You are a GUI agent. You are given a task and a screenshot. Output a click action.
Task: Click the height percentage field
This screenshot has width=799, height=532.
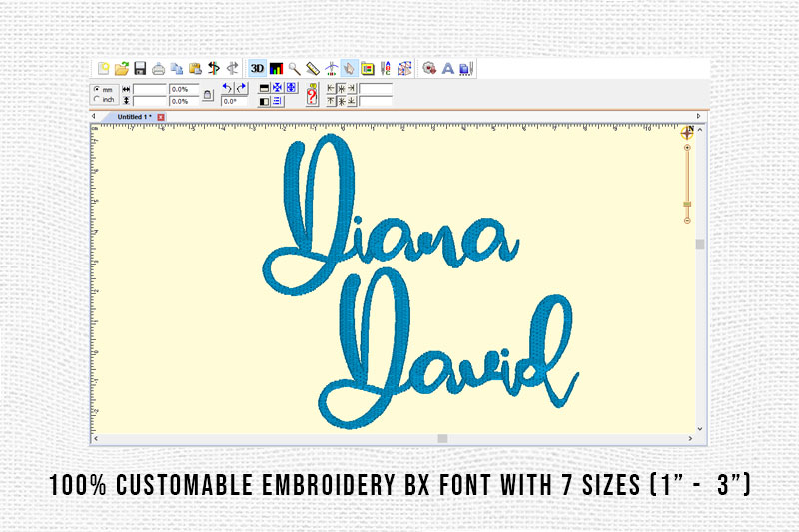pyautogui.click(x=184, y=101)
